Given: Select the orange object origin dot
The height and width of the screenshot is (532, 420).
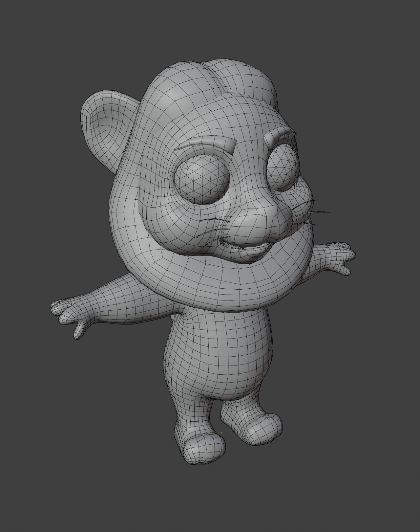Looking at the screenshot, I should coord(221,433).
